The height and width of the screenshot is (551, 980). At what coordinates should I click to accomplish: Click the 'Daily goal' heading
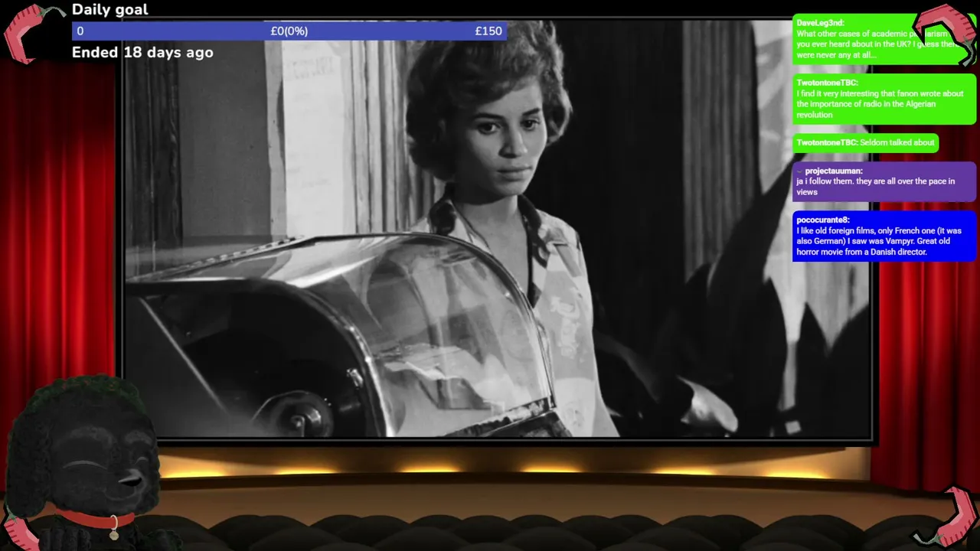coord(109,10)
